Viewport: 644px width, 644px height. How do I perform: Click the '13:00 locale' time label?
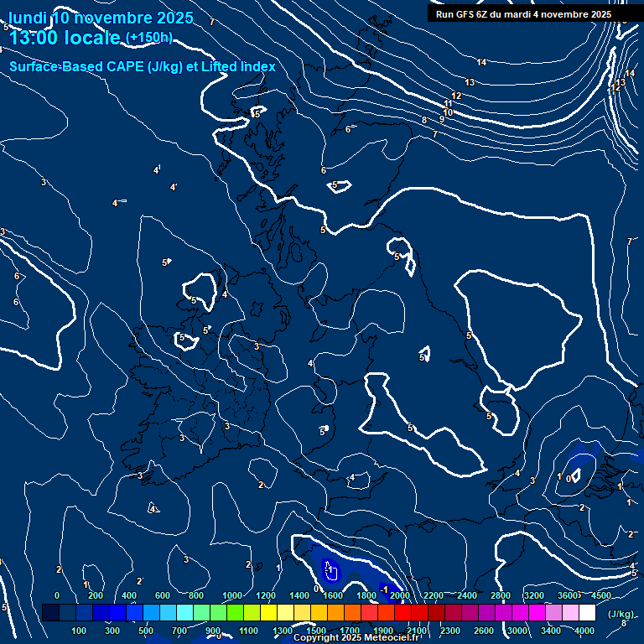[x=65, y=38]
